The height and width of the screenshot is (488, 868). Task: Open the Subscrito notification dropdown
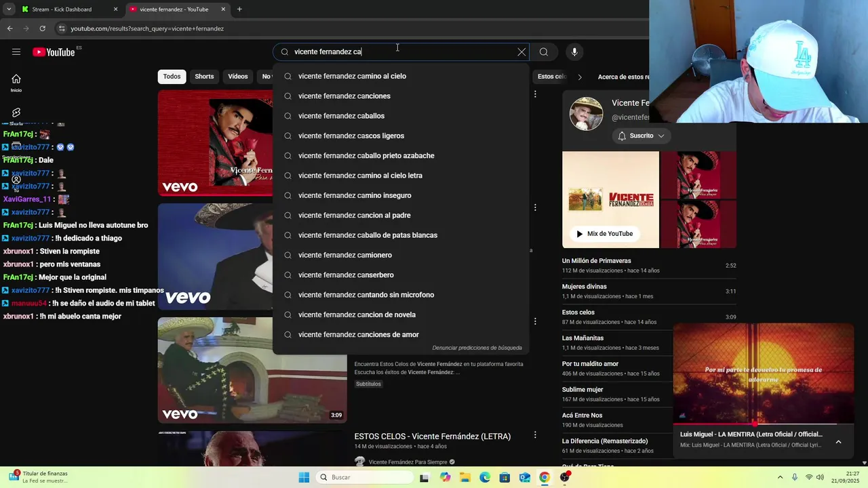pos(641,136)
